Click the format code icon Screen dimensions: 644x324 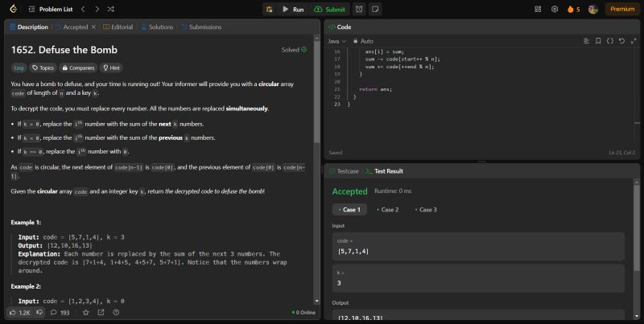click(586, 41)
